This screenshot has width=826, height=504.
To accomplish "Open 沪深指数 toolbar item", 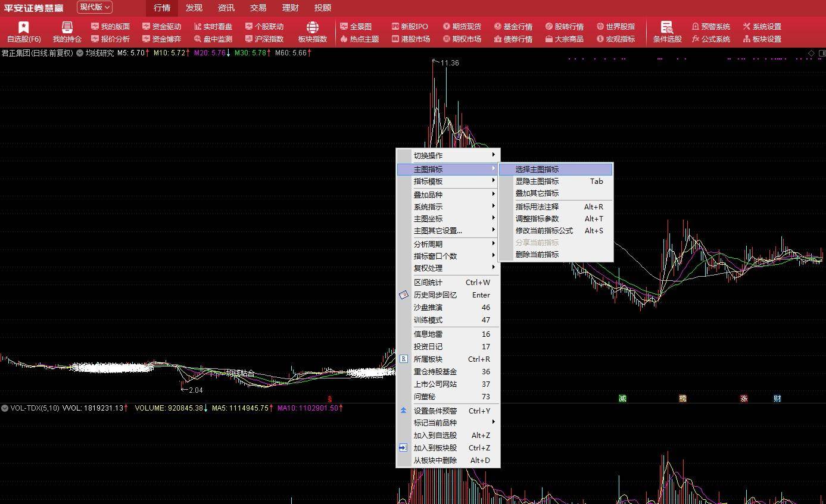I will pos(264,39).
